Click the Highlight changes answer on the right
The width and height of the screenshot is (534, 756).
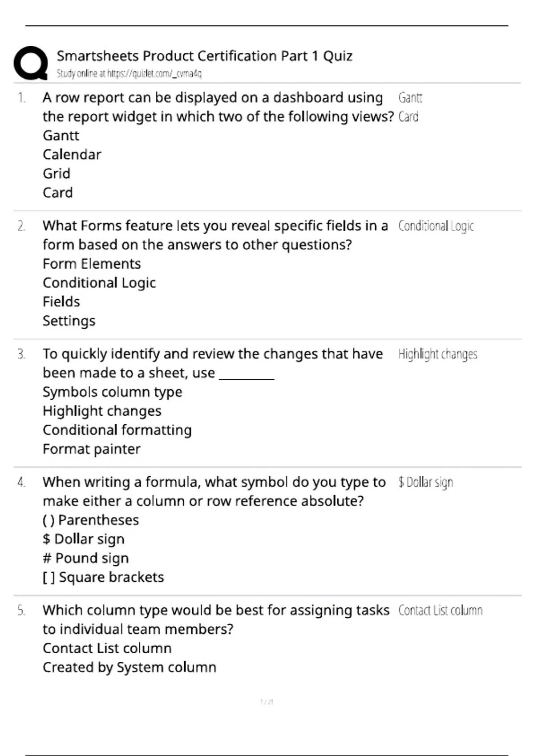coord(437,354)
